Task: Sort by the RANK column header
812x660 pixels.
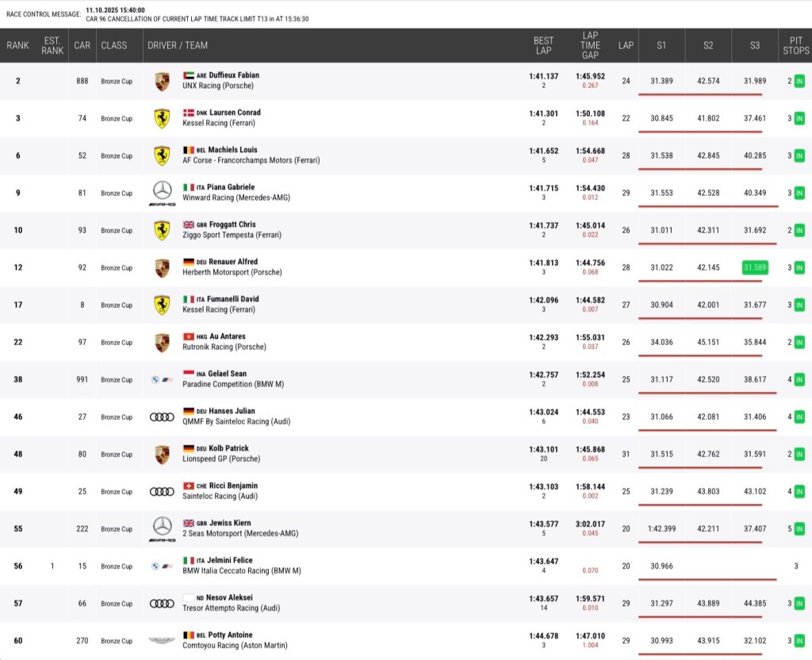Action: pos(17,45)
